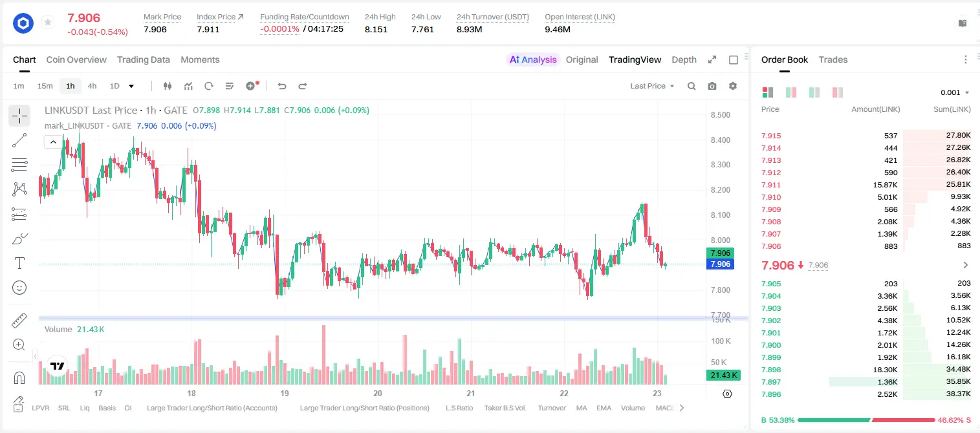
Task: Open chart settings gear icon
Action: [x=733, y=86]
